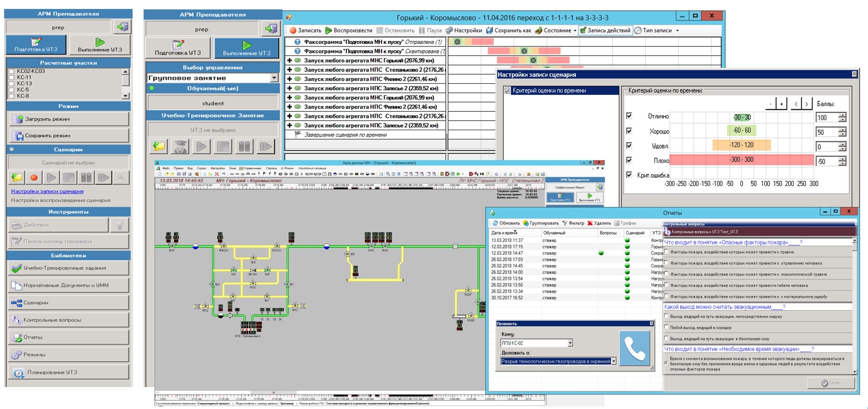Open the Настройки записи сценария link

tap(47, 192)
